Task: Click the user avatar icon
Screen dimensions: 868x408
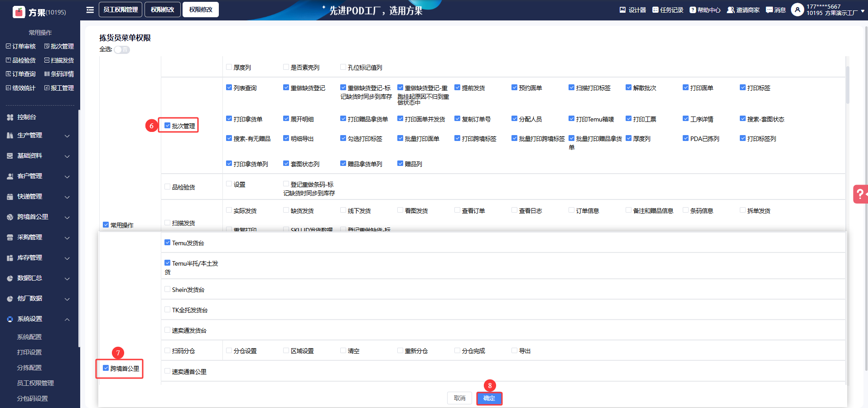Action: [797, 10]
